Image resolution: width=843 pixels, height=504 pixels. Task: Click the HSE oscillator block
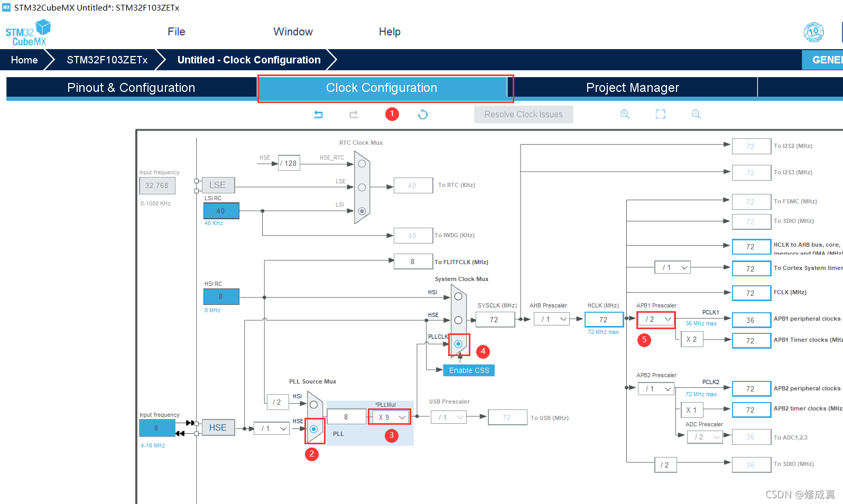[x=218, y=427]
